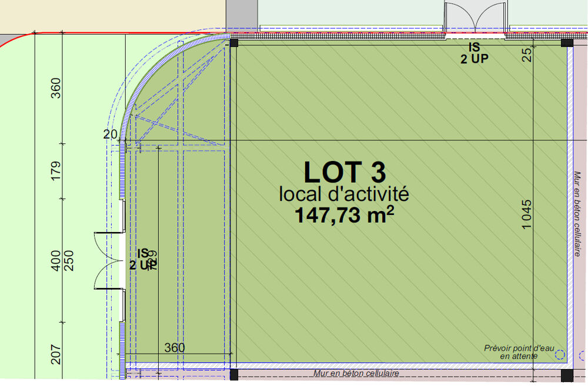588x386 pixels.
Task: Select the black column at top-right corner
Action: coord(567,42)
